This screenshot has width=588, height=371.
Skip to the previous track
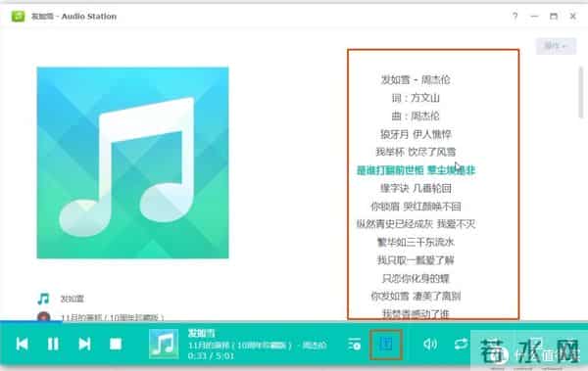pyautogui.click(x=23, y=344)
